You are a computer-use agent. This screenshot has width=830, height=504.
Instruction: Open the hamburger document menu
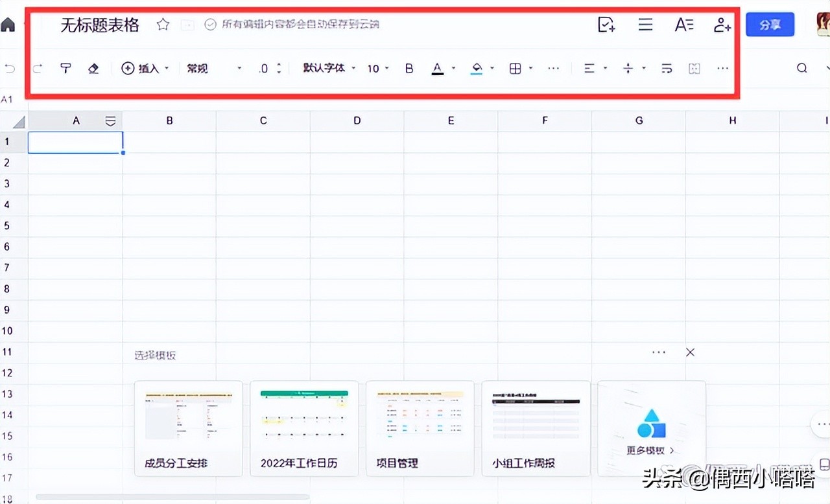point(645,25)
